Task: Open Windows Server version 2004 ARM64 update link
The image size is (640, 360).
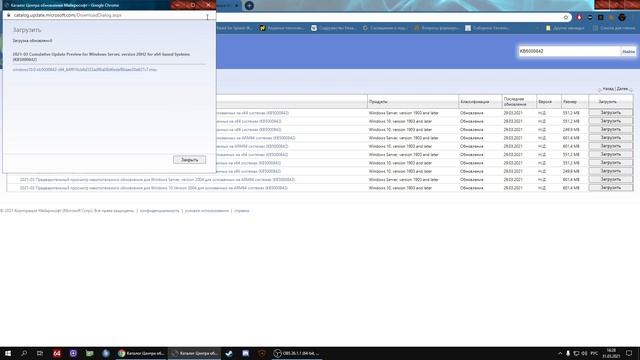Action: pyautogui.click(x=157, y=180)
